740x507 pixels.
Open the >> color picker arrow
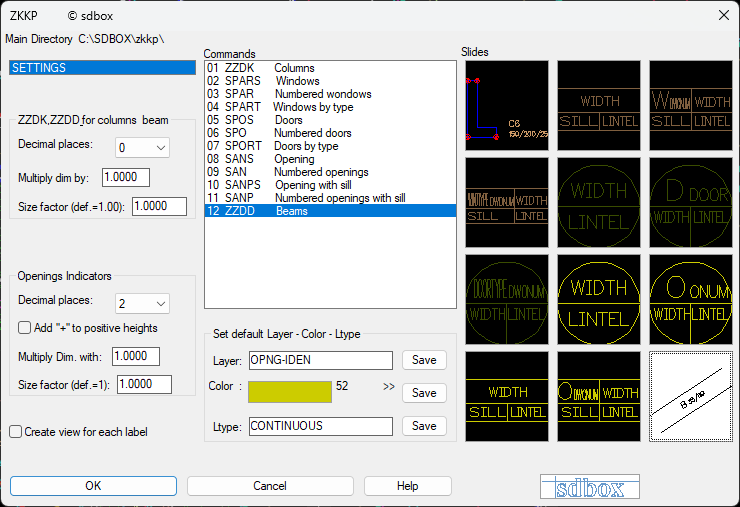point(388,387)
